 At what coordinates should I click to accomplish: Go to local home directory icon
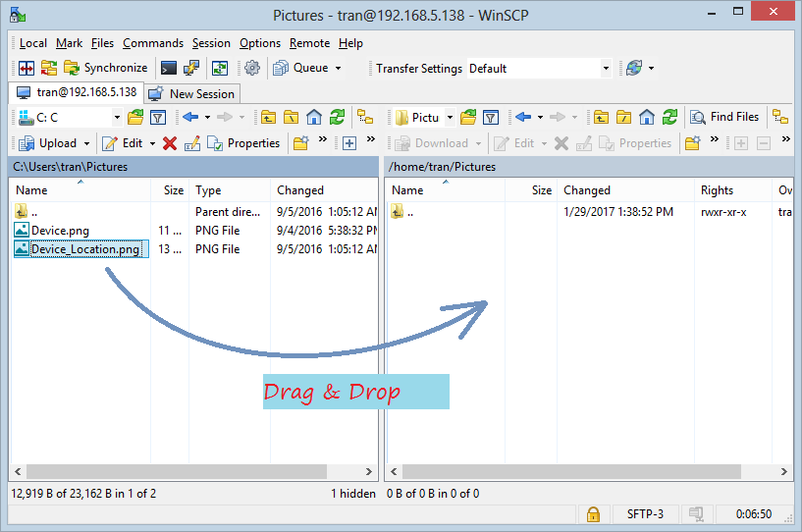click(x=314, y=118)
